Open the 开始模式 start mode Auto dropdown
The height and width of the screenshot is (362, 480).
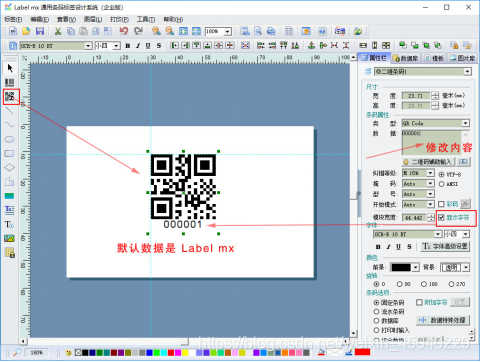(430, 204)
